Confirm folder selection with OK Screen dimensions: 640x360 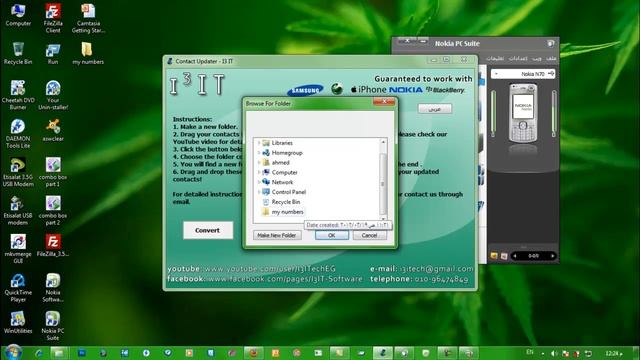pyautogui.click(x=331, y=235)
